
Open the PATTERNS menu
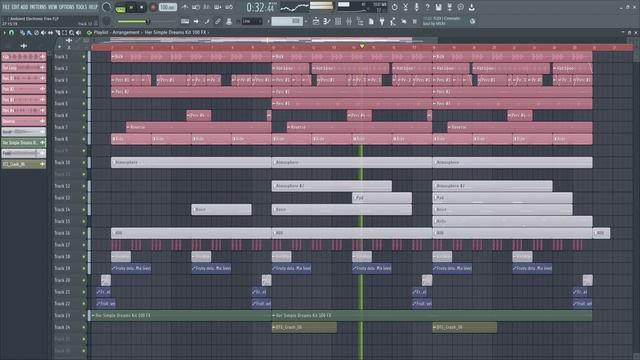(x=38, y=7)
